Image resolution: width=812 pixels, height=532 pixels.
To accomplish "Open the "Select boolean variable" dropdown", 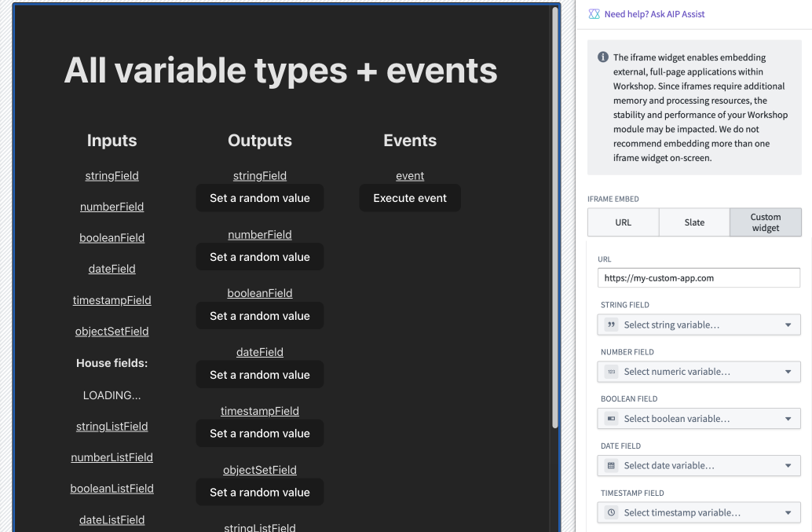I will (699, 419).
